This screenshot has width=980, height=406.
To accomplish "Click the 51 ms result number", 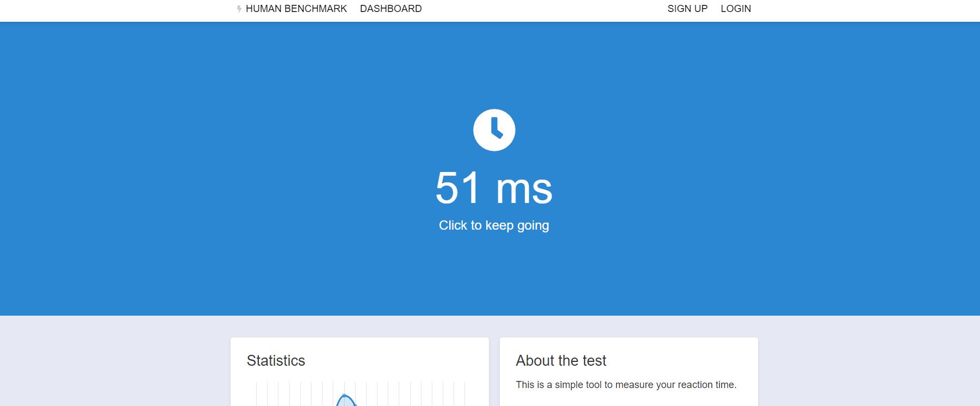I will click(x=494, y=188).
